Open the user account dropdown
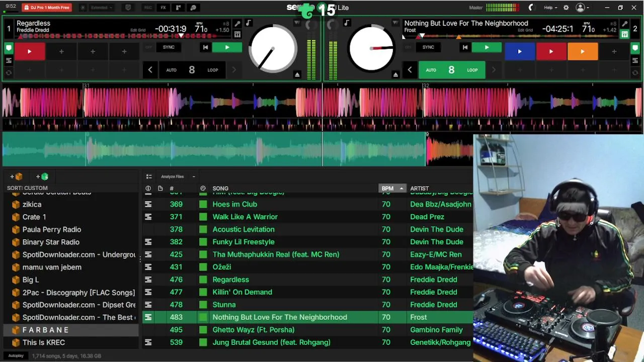Viewport: 644px width, 362px height. 583,8
